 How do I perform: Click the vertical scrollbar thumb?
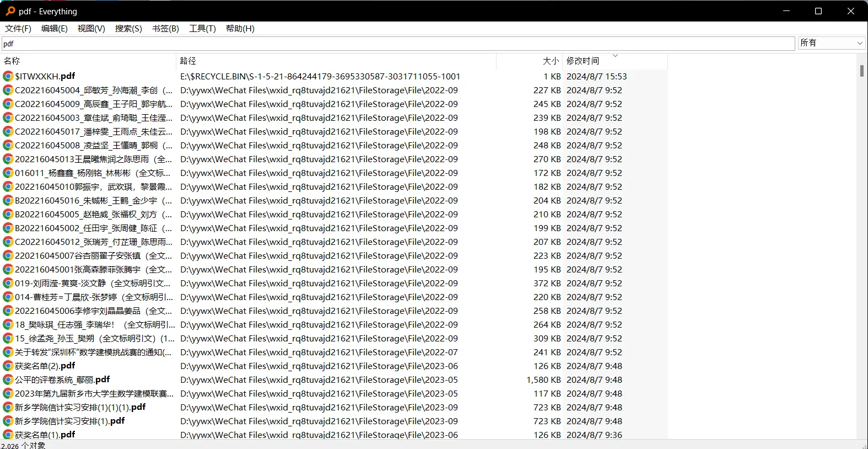[x=861, y=71]
